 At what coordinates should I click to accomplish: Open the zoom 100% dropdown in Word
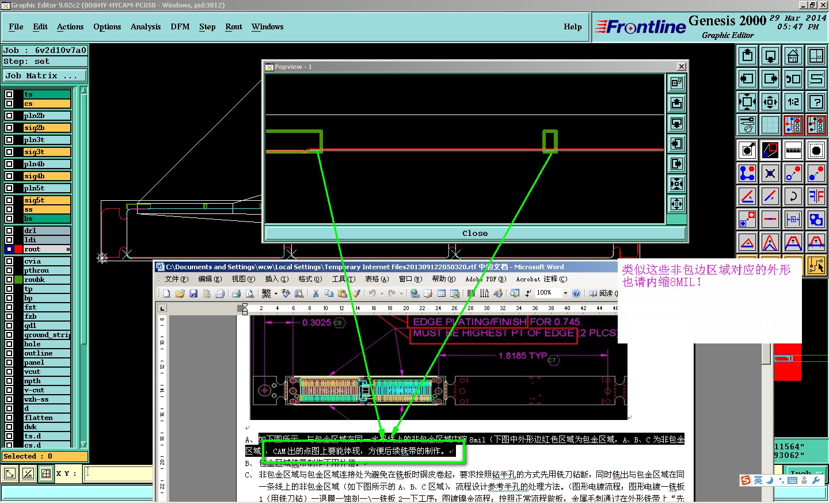(x=565, y=293)
